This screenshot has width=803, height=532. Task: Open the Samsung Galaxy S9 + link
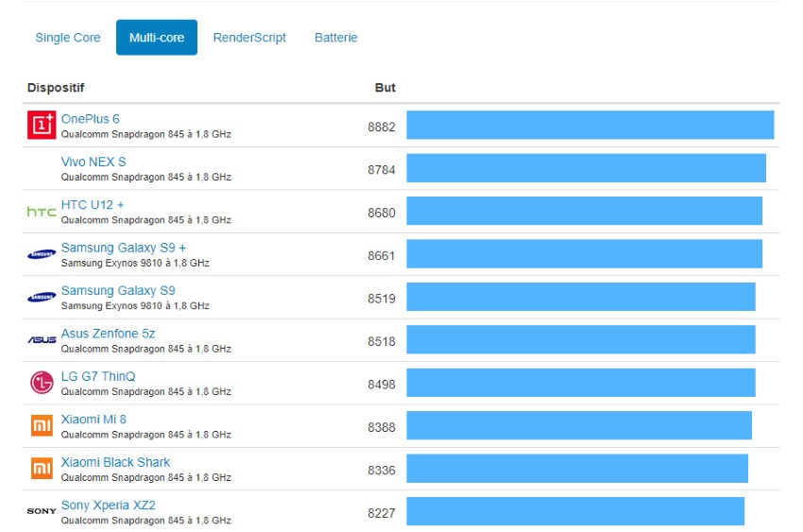coord(124,248)
